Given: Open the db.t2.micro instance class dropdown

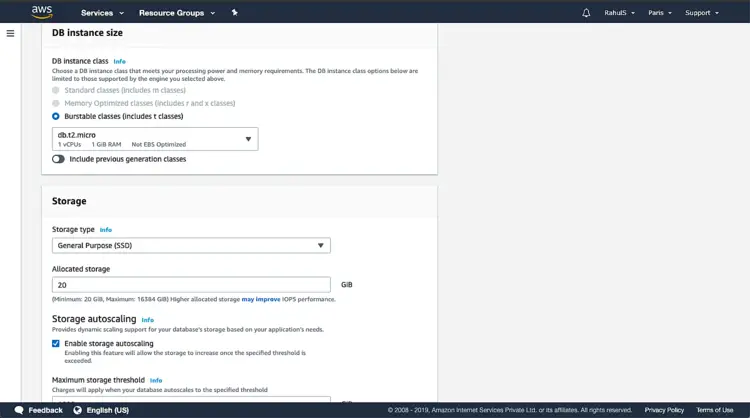Looking at the screenshot, I should (x=155, y=139).
